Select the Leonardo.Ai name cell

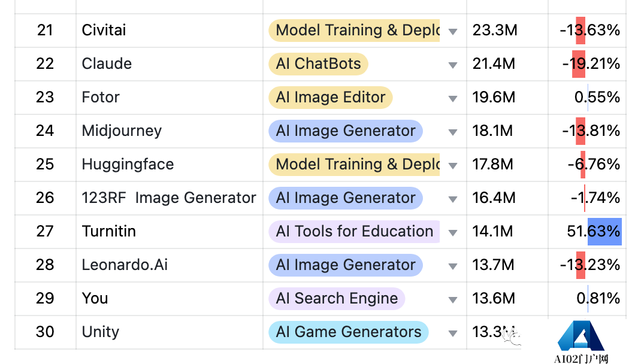point(170,265)
